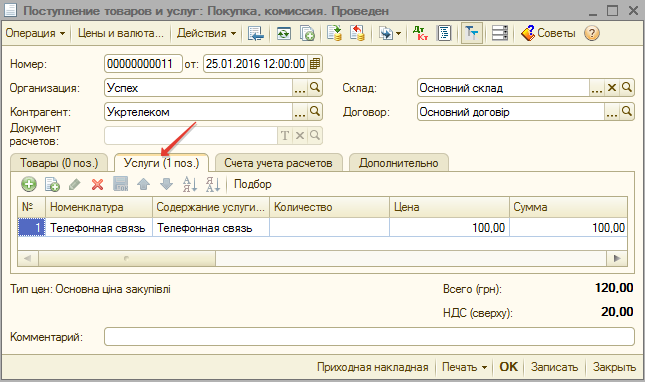Edit the current row pencil icon
645x382 pixels.
(74, 184)
